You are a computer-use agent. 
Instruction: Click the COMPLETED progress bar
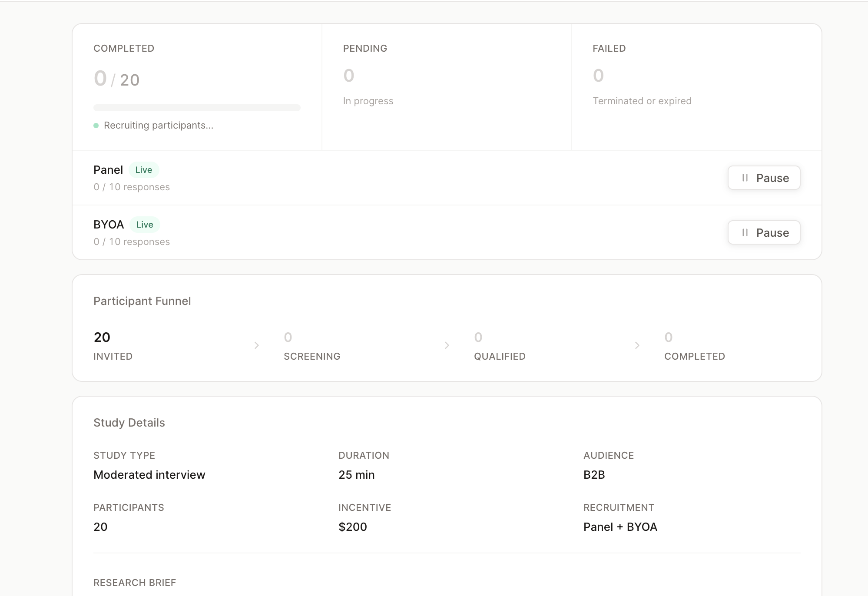[196, 107]
